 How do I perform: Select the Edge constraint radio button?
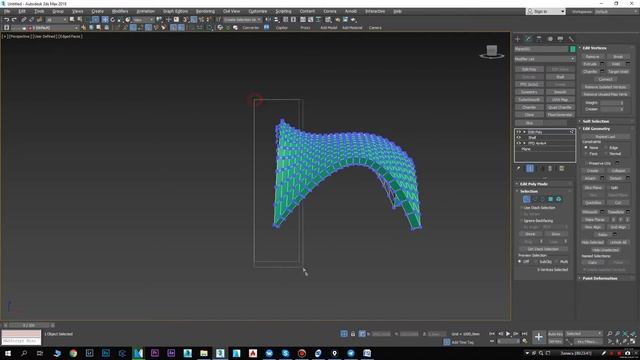coord(606,147)
